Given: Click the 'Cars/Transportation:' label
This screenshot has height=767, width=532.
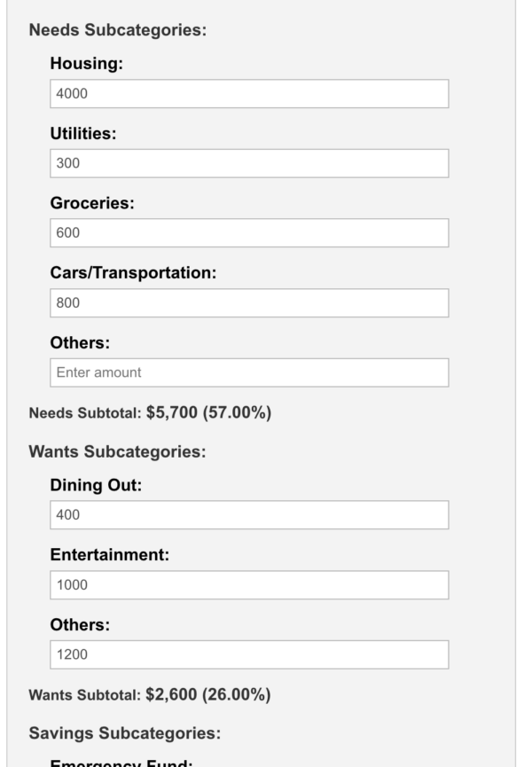Looking at the screenshot, I should (133, 273).
